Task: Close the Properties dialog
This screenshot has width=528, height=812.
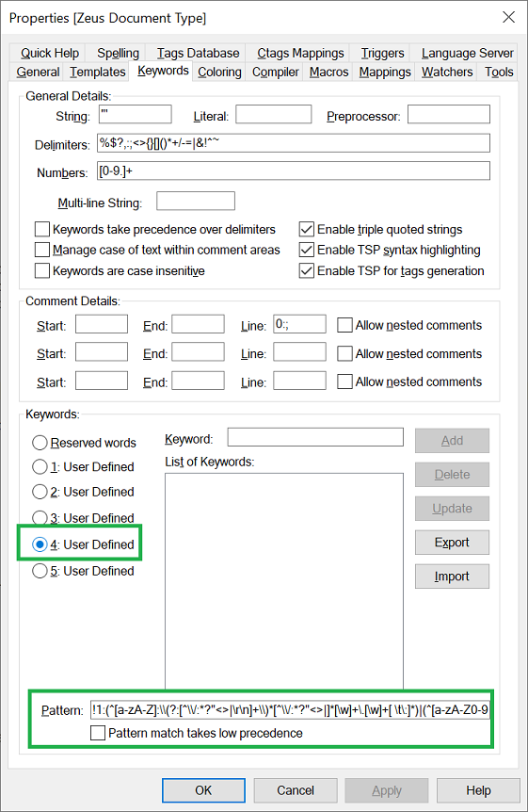Action: [509, 17]
